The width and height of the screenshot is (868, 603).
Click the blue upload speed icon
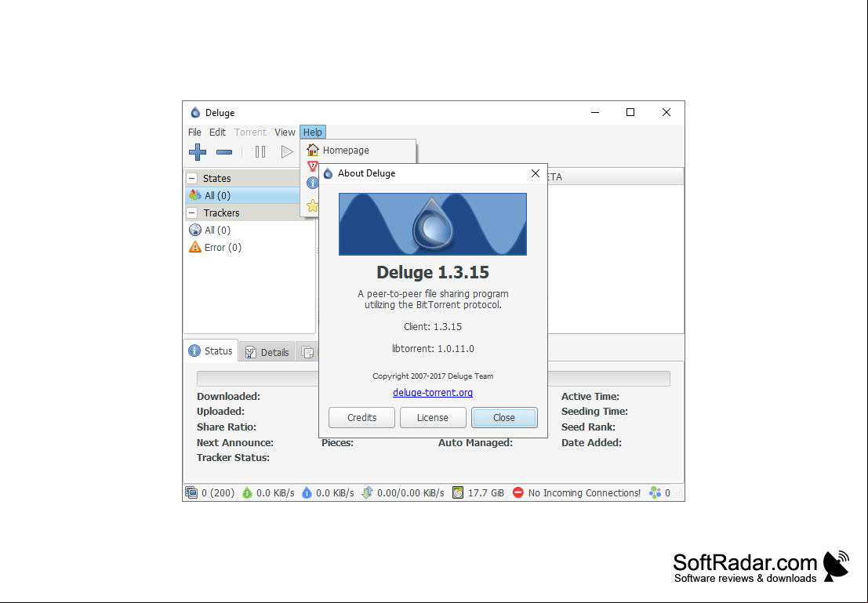pos(307,492)
